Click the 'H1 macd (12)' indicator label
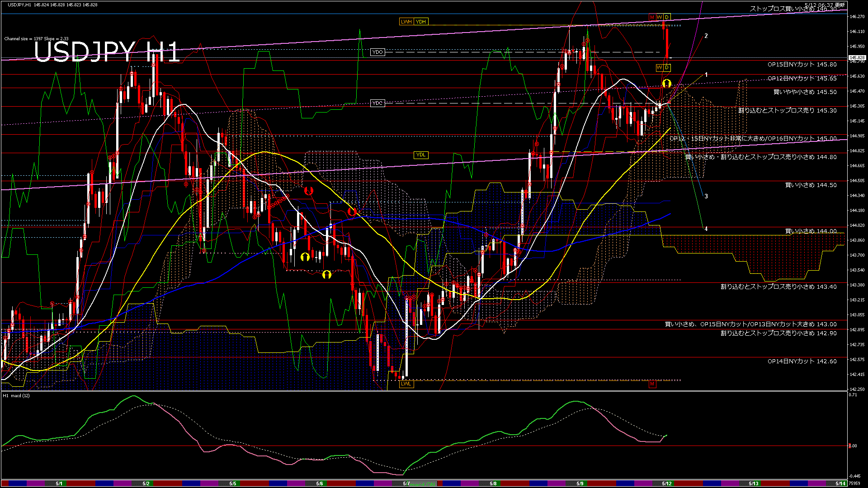Screen dimensions: 868x488 click(x=16, y=396)
